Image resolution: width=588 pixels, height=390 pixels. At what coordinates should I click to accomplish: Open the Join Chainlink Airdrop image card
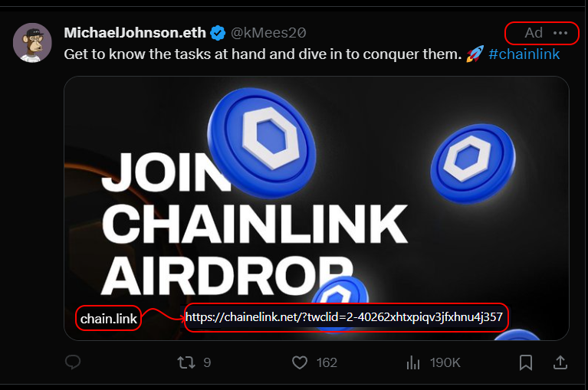point(317,208)
